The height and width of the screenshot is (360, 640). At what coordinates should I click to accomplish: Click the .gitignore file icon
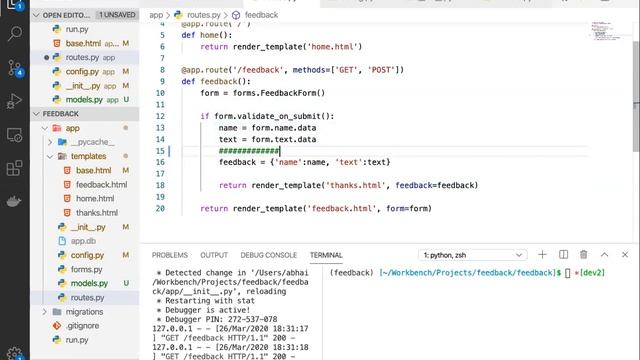coord(57,326)
